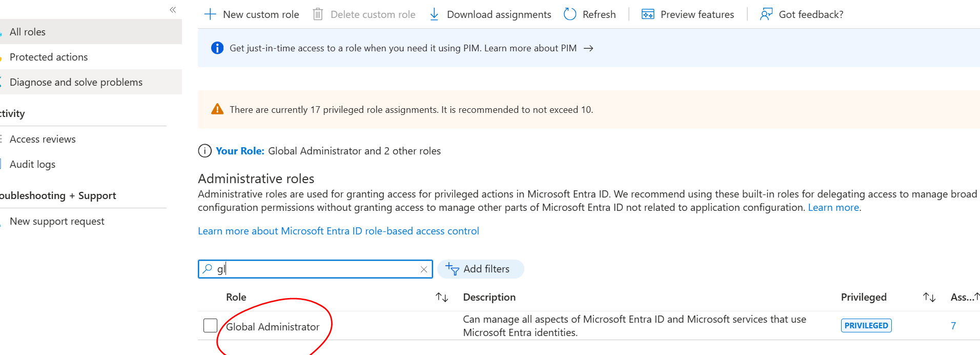Click Global Administrator description text
The width and height of the screenshot is (980, 355).
click(x=635, y=326)
